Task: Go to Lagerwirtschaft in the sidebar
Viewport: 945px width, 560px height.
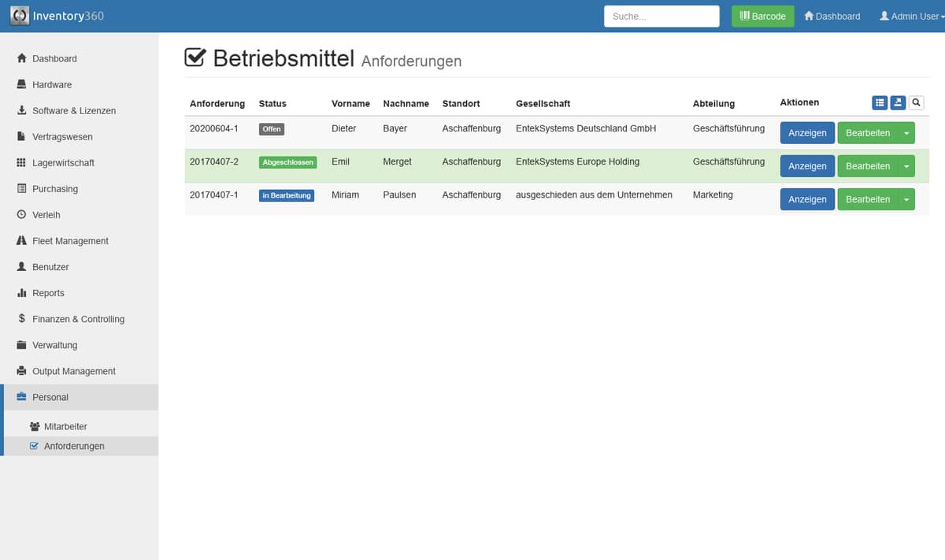Action: (63, 162)
